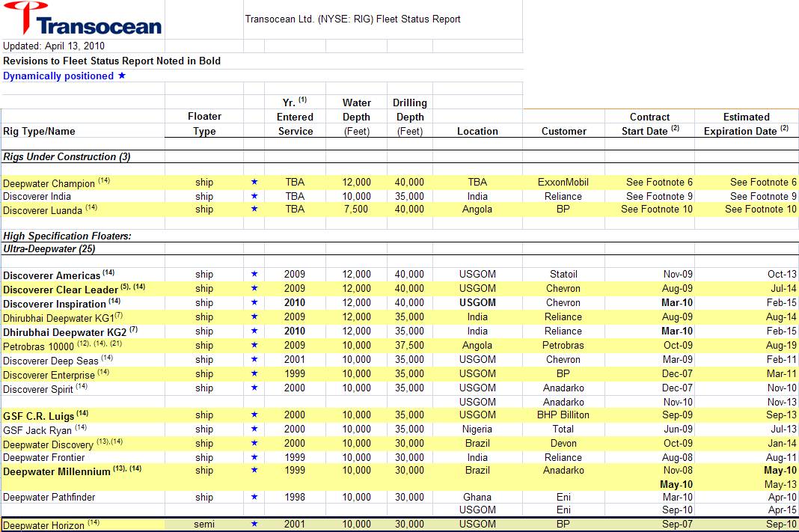Viewport: 799px width, 532px height.
Task: Click 'See Footnote 10' in Estimated Expiration Date column
Action: [x=761, y=209]
